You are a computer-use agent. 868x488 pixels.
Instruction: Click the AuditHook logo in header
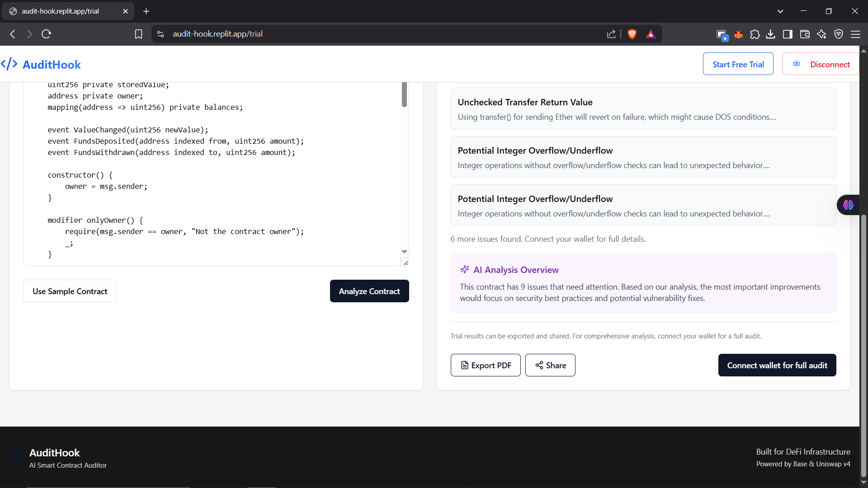(x=41, y=64)
